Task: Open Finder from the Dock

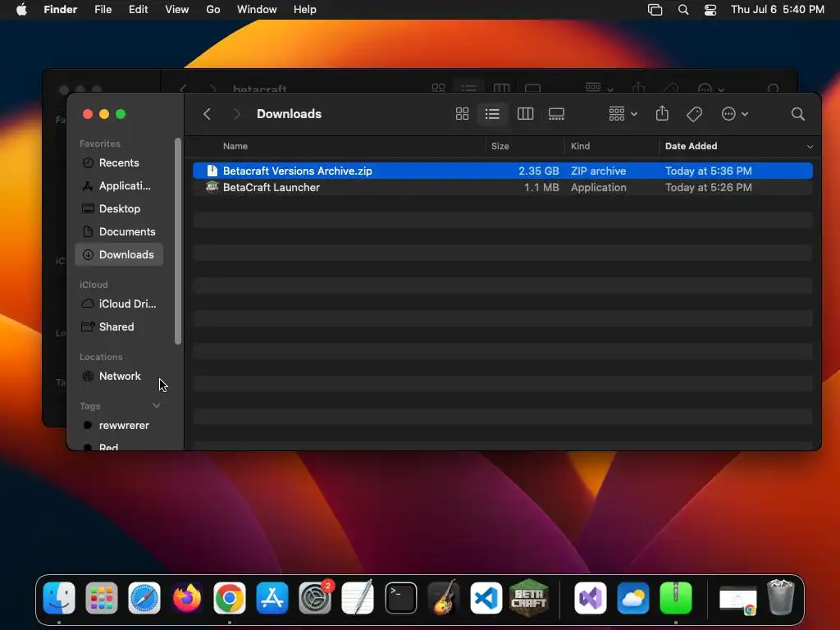Action: [59, 598]
